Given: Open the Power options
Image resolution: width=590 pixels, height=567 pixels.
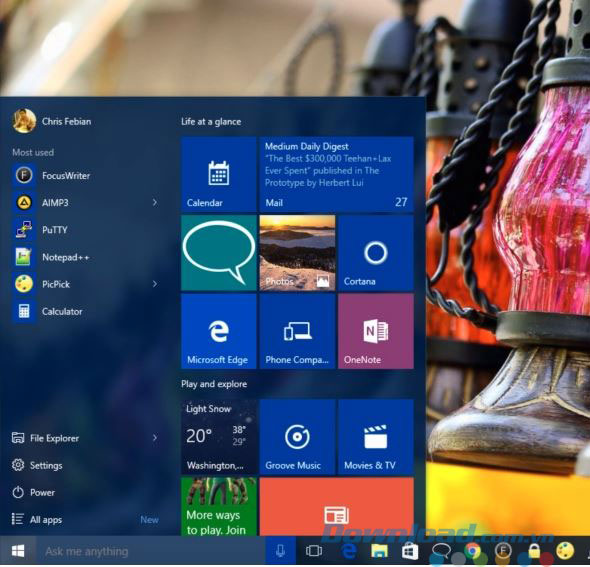Looking at the screenshot, I should click(x=33, y=493).
